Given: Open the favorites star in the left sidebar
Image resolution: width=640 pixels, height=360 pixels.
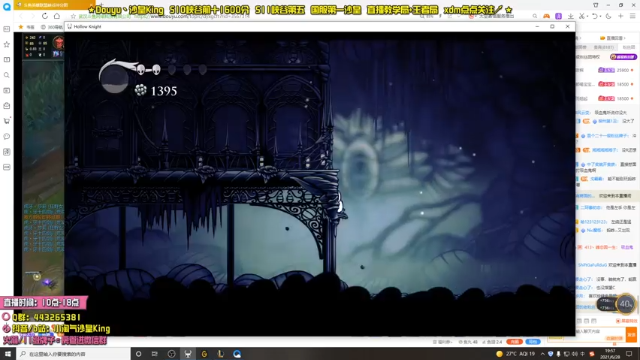Looking at the screenshot, I should [7, 44].
